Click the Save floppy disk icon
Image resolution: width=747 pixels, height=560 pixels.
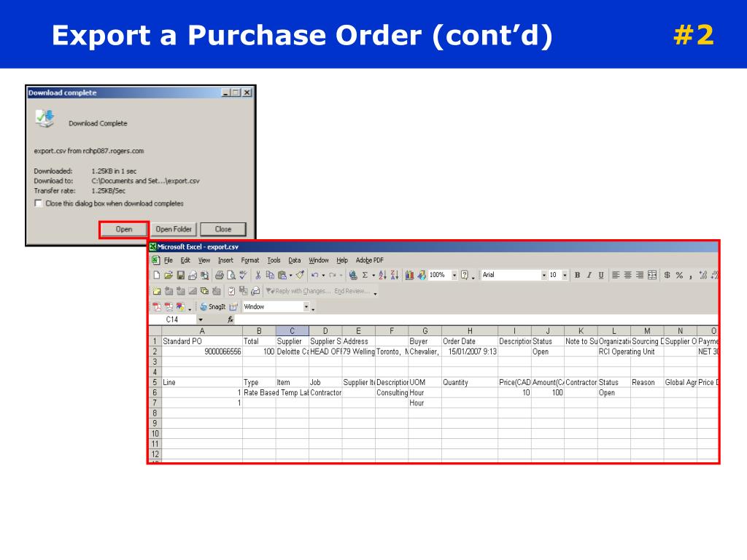[181, 275]
